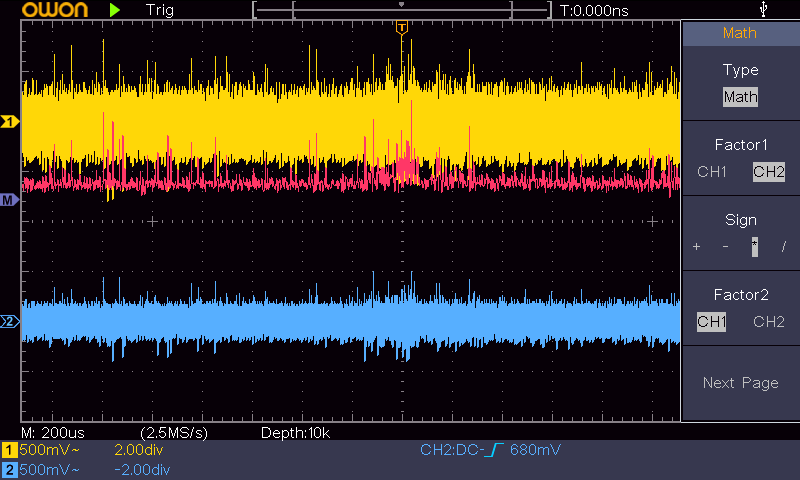Click the Trig status label
The image size is (800, 480).
(162, 10)
